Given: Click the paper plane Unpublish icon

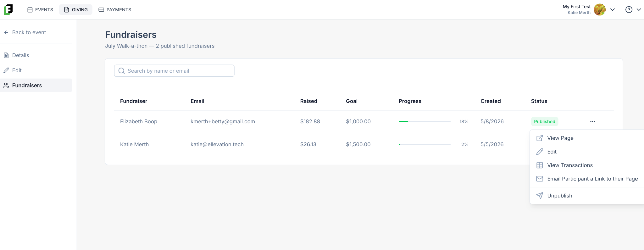Looking at the screenshot, I should 540,196.
